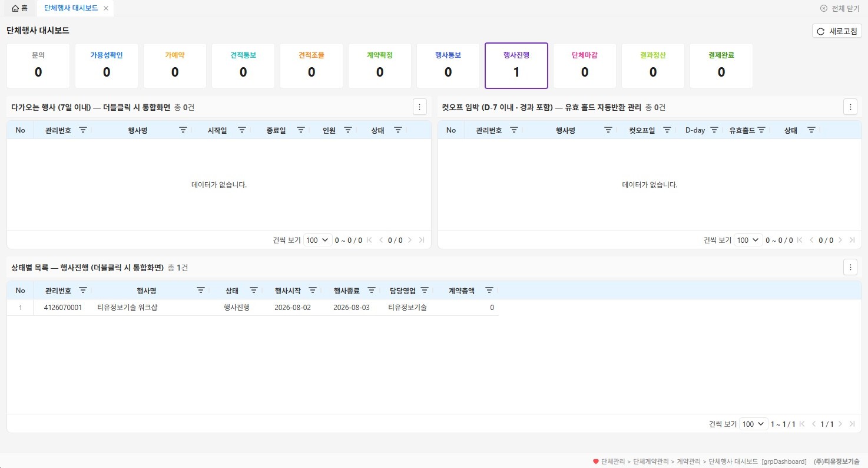Select the 행사통보 status card
The image size is (868, 468).
(x=448, y=65)
